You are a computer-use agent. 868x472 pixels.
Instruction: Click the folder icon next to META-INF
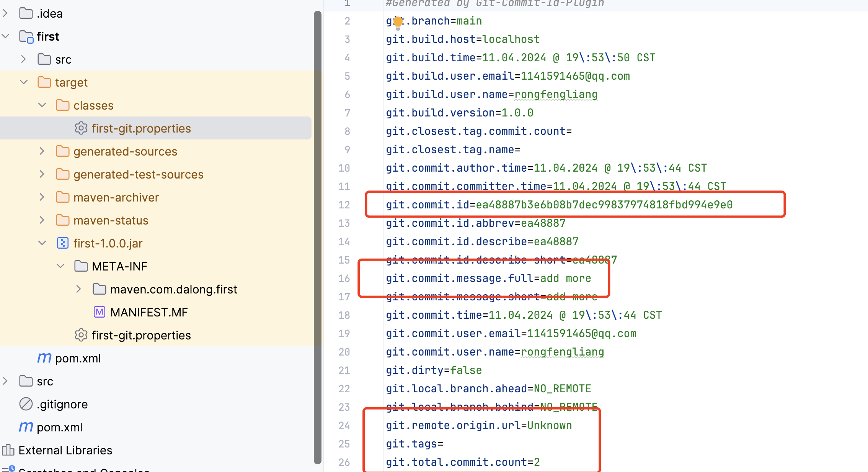pos(81,266)
